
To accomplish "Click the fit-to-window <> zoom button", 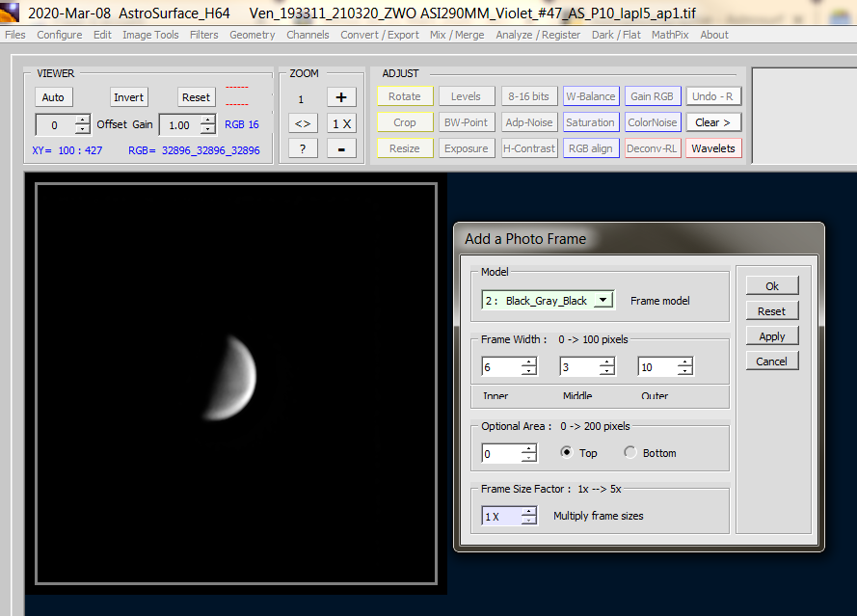I will click(x=303, y=123).
